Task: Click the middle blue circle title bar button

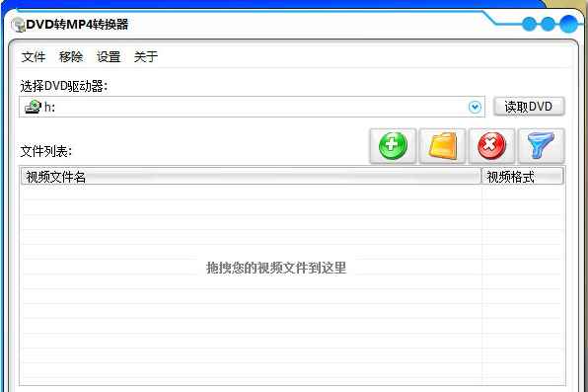Action: (x=548, y=24)
